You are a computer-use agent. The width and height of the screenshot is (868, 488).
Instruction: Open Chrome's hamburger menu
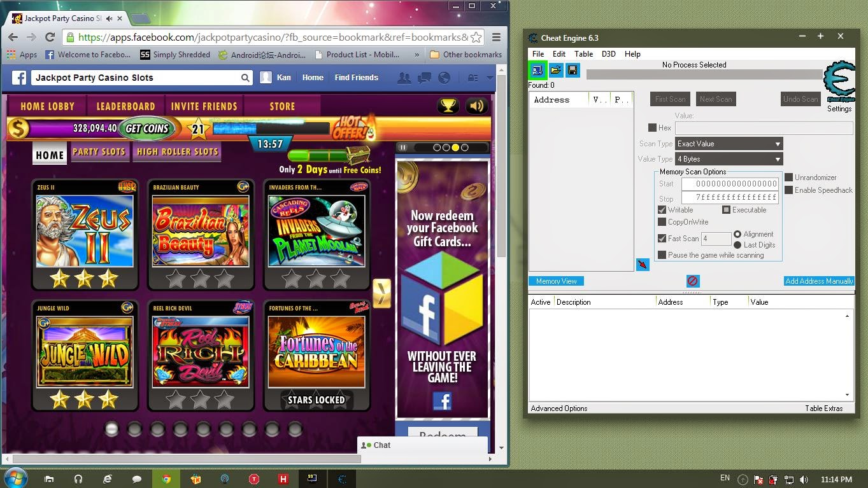[x=496, y=38]
